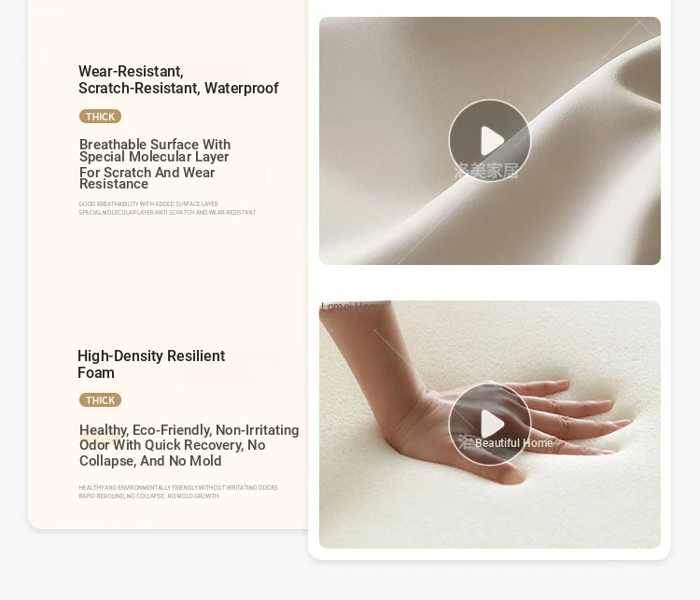Click the RAPID REBOUND, NO COLLAPSE caption
700x600 pixels.
pyautogui.click(x=148, y=496)
